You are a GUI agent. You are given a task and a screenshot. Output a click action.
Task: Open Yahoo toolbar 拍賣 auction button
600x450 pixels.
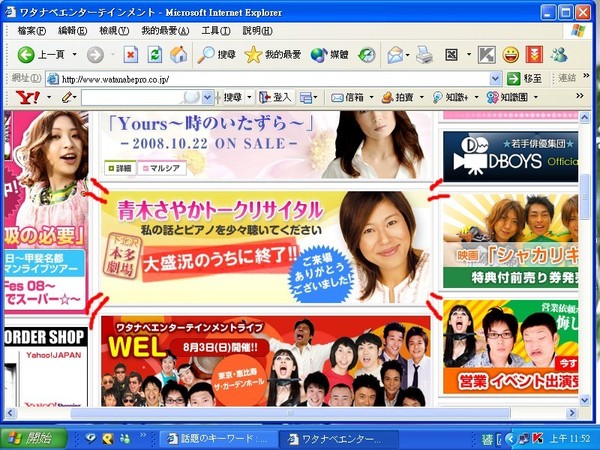pyautogui.click(x=398, y=98)
